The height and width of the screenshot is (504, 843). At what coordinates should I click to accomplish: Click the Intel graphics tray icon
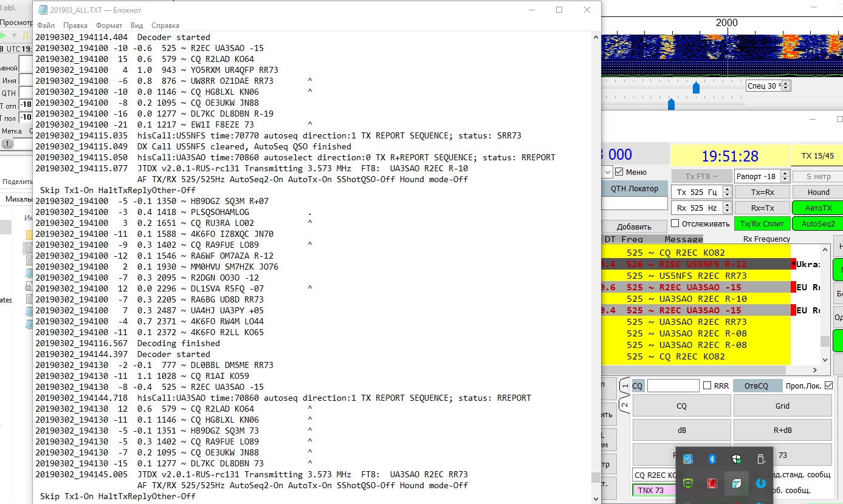coord(688,460)
